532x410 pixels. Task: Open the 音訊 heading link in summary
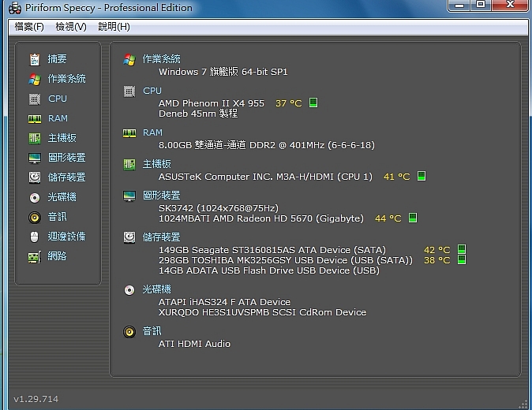(152, 330)
